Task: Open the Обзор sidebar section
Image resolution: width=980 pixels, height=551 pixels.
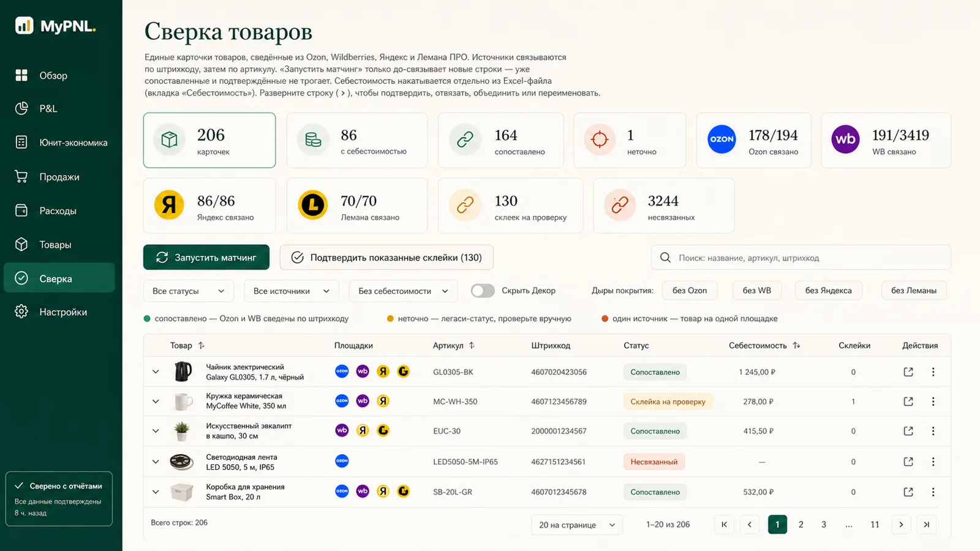Action: point(59,75)
